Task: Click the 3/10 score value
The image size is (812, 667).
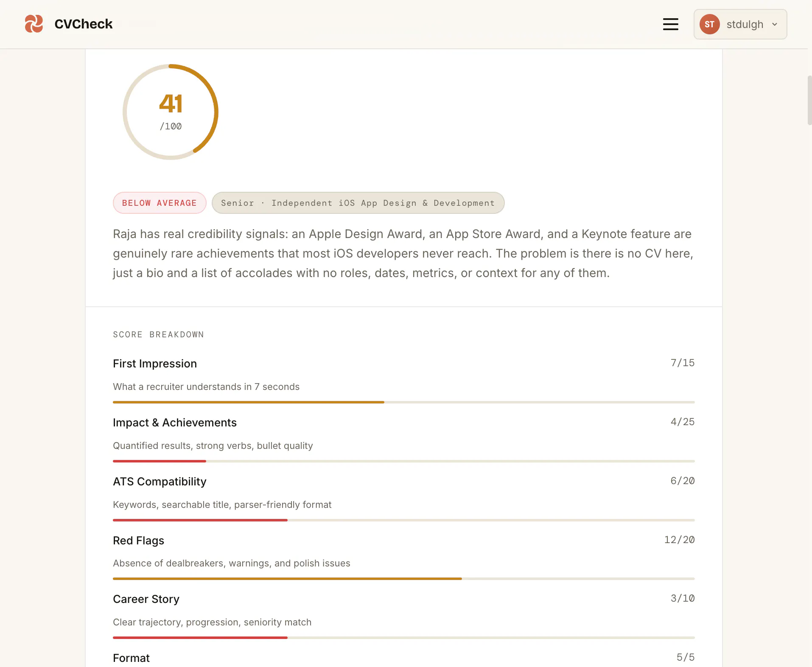Action: (x=682, y=598)
